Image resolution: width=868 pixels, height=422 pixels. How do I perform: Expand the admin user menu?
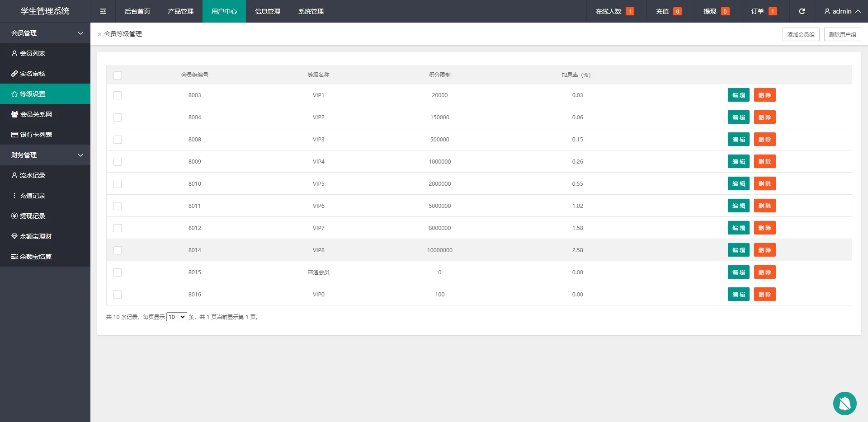(842, 11)
